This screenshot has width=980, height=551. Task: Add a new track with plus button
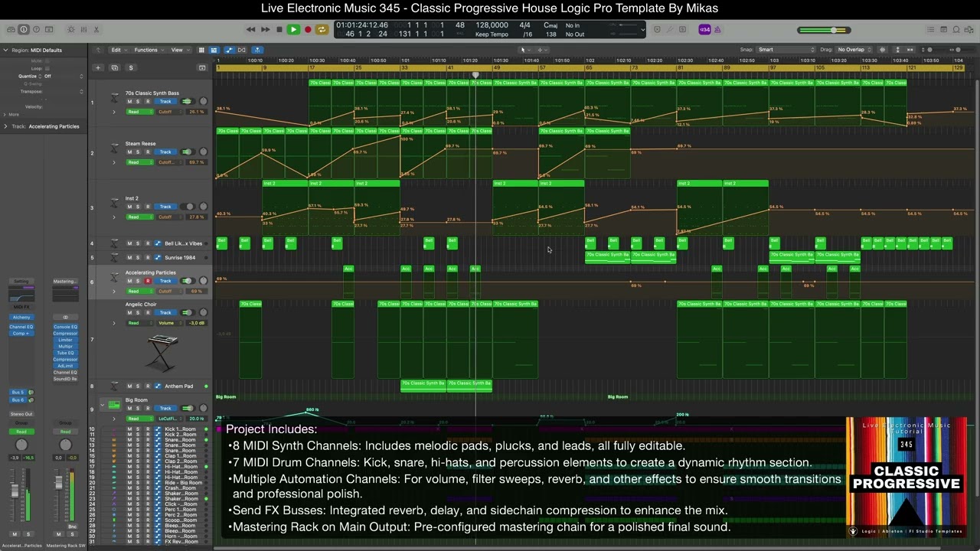tap(98, 67)
